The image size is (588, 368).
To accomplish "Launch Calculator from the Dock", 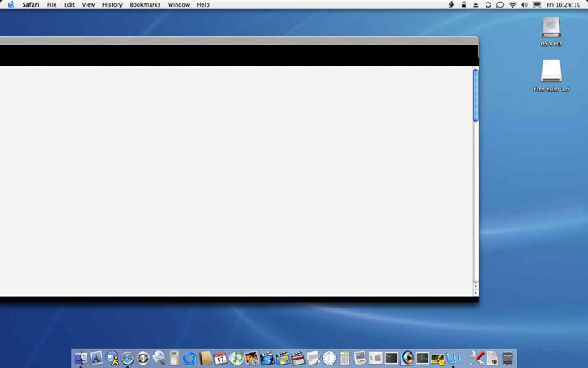I will pyautogui.click(x=344, y=359).
